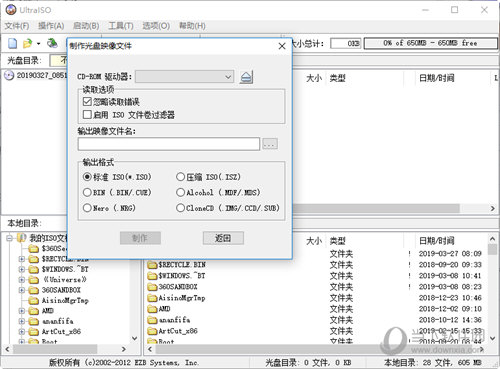Sort local file list by 大小 column header

[314, 241]
